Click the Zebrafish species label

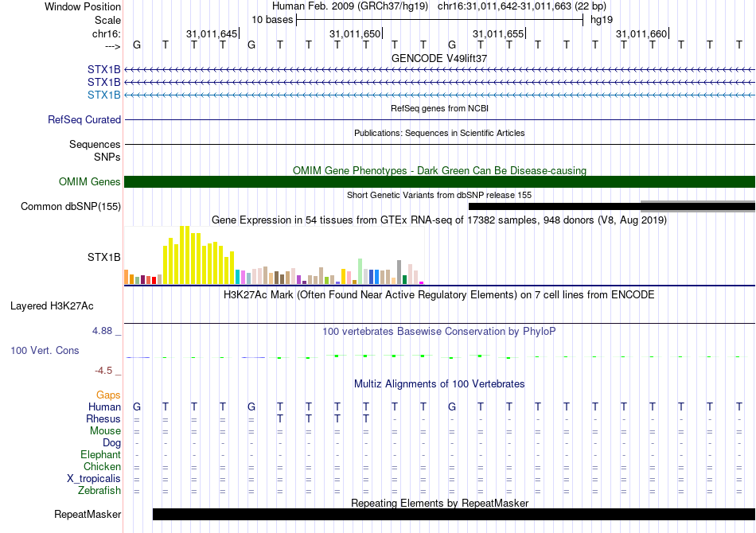[x=99, y=491]
